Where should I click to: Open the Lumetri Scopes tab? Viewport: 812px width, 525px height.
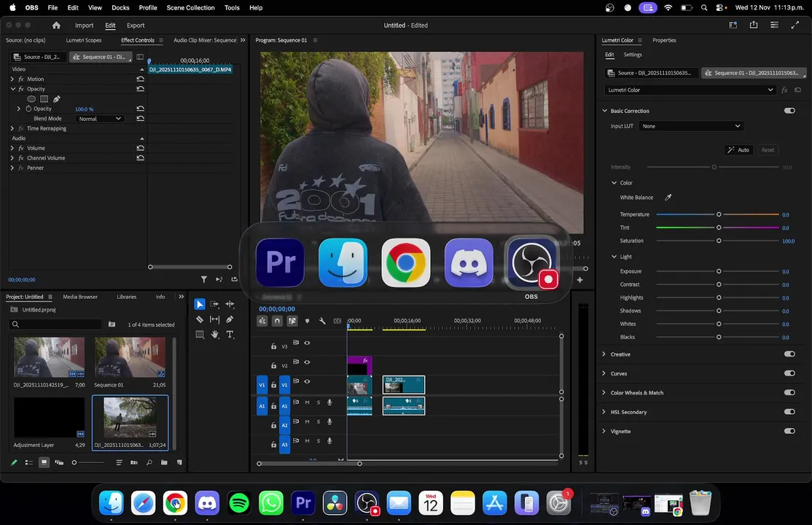pos(83,40)
